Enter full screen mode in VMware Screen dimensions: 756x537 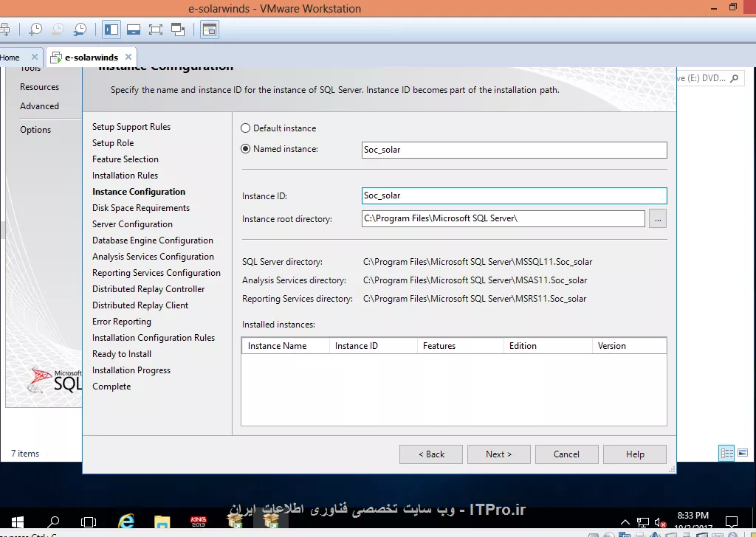pos(156,30)
